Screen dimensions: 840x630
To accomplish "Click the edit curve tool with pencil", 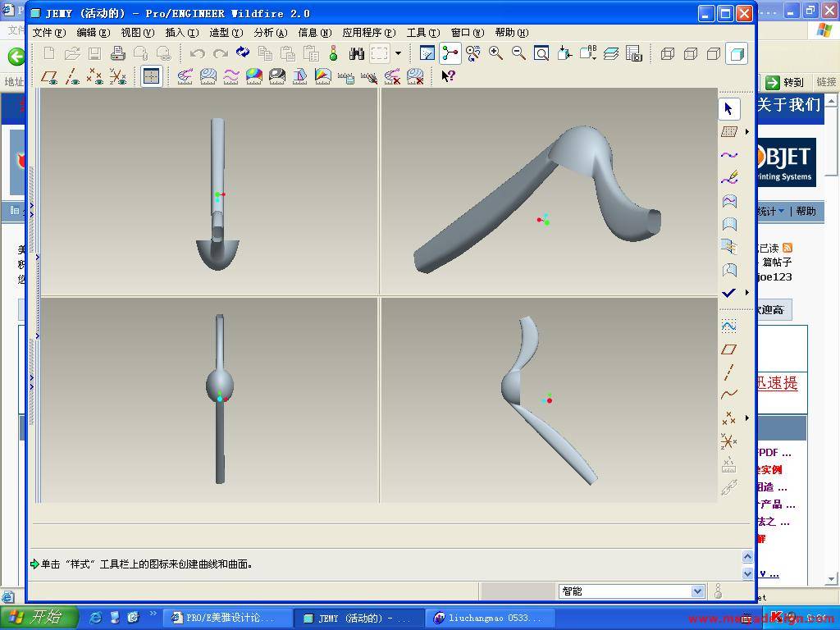I will click(x=728, y=178).
